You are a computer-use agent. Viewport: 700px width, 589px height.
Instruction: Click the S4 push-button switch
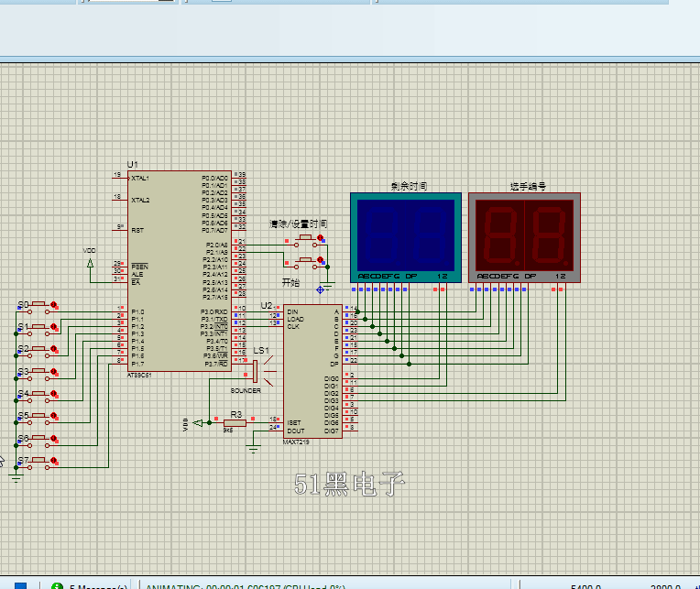tap(38, 397)
